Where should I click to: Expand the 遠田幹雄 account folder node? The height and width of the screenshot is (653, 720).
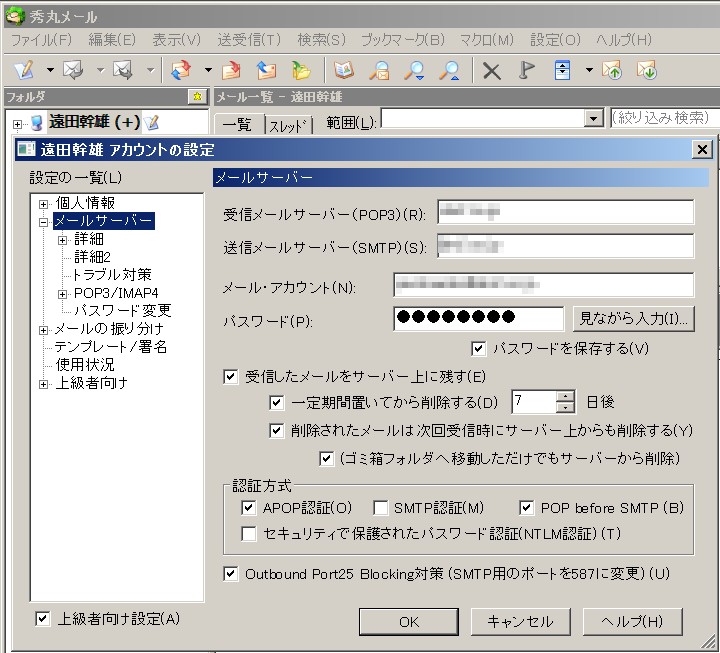pos(17,124)
